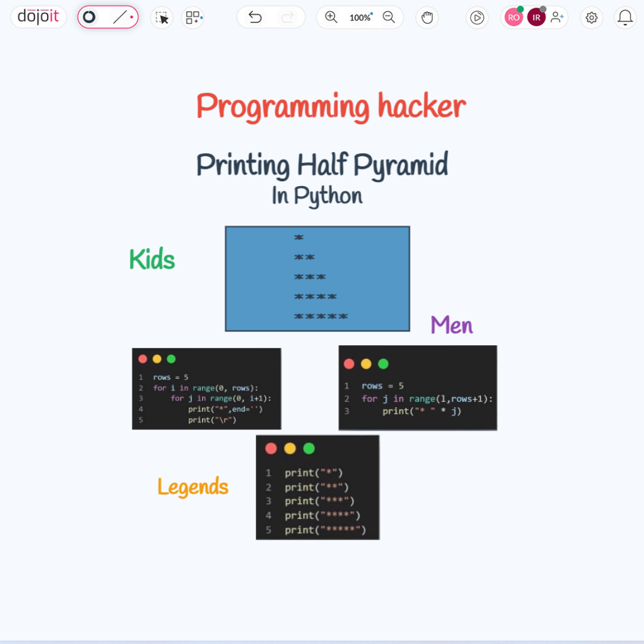Click the IR user avatar
The height and width of the screenshot is (644, 644).
coord(537,17)
